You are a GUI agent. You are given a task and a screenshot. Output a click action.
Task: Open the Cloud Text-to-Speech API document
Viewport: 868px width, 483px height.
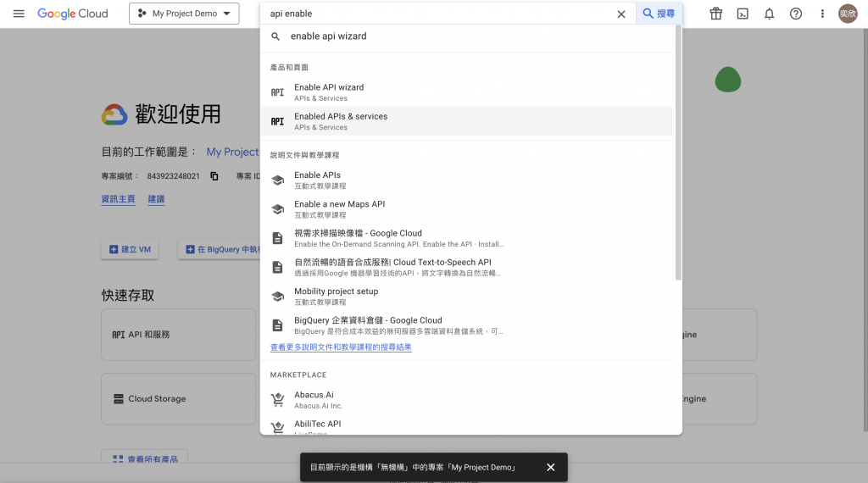[466, 267]
